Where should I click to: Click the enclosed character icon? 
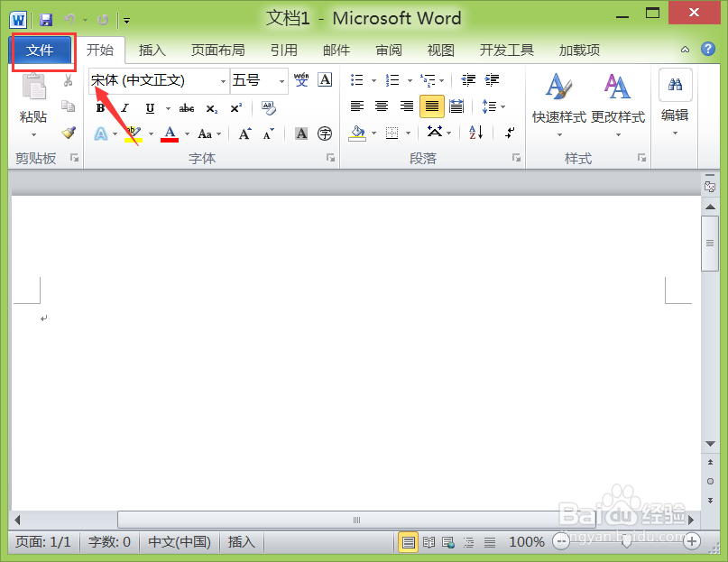325,134
